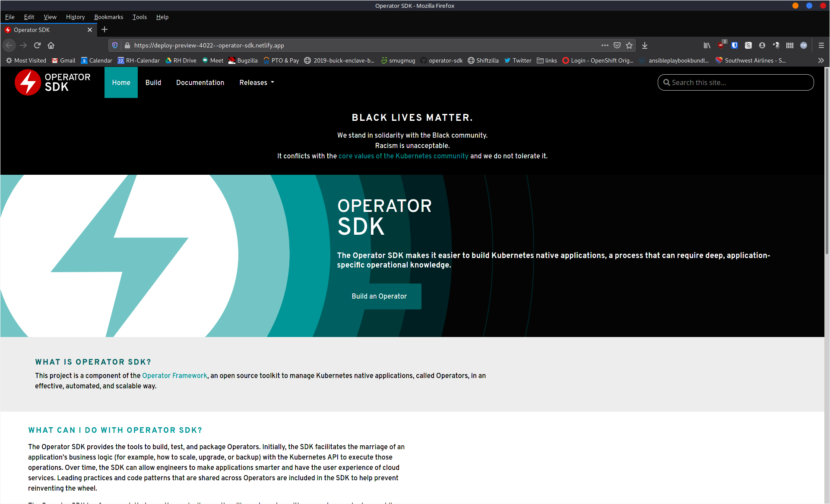Open the History menu

tap(75, 17)
